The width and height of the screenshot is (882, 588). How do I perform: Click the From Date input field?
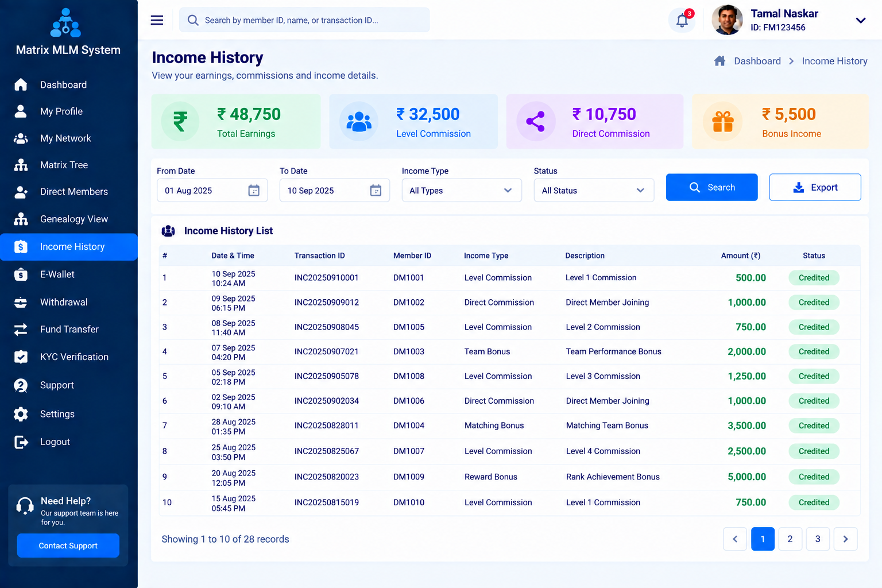tap(212, 191)
